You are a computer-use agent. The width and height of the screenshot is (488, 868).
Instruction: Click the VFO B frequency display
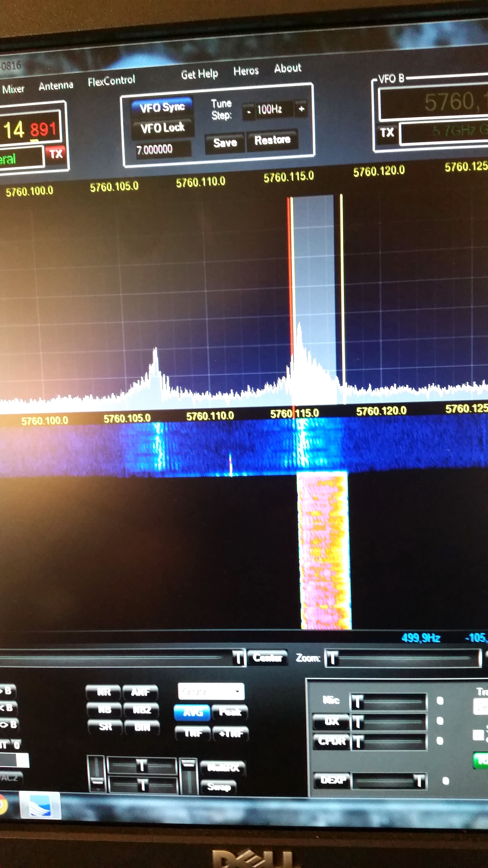tap(434, 102)
